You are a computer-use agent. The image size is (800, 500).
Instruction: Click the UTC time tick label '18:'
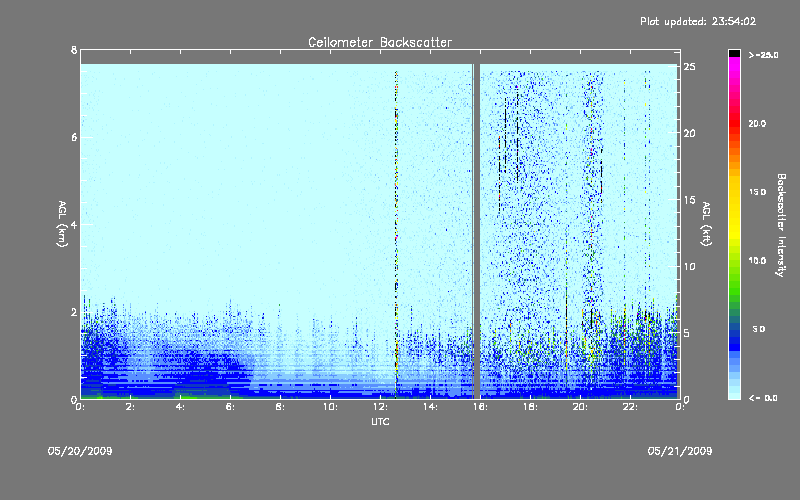(x=530, y=407)
